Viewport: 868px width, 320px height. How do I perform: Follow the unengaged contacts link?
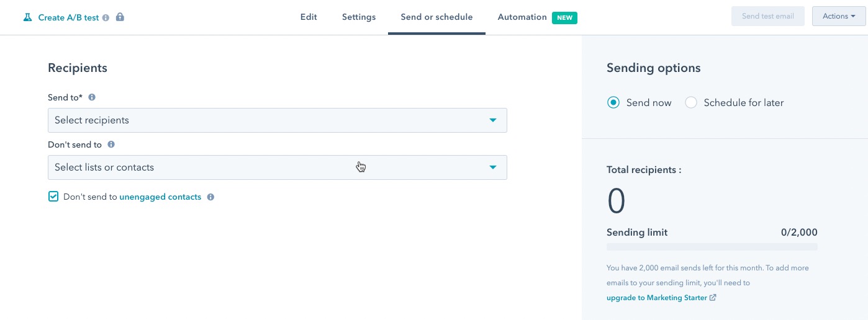pyautogui.click(x=160, y=197)
